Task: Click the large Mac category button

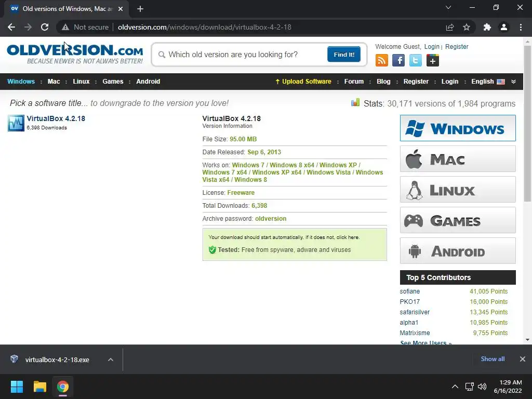Action: coord(458,159)
